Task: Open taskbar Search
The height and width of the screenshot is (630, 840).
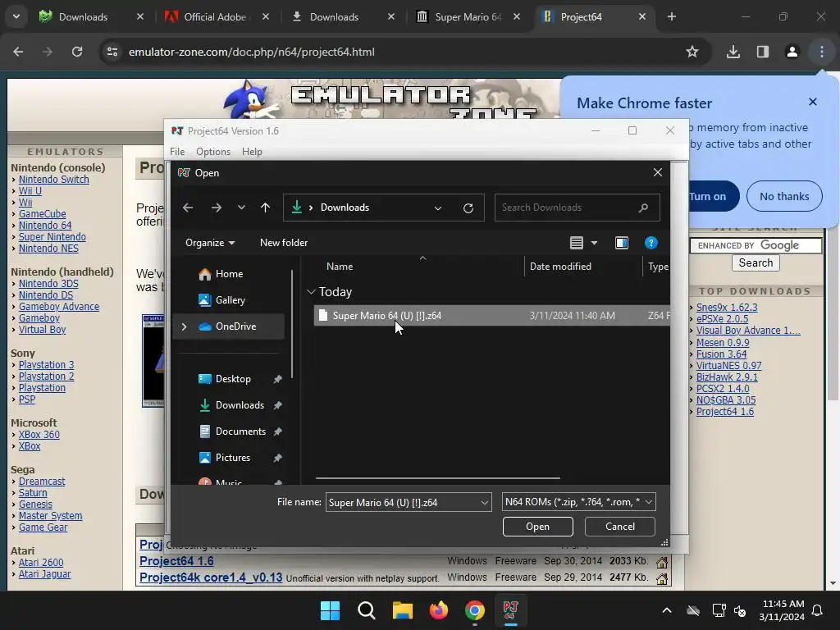Action: pyautogui.click(x=367, y=610)
